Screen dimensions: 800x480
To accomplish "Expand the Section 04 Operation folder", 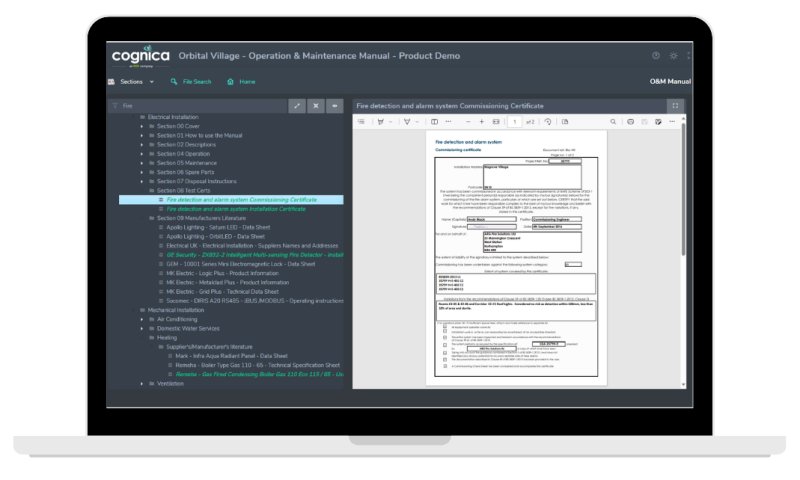I will click(142, 154).
